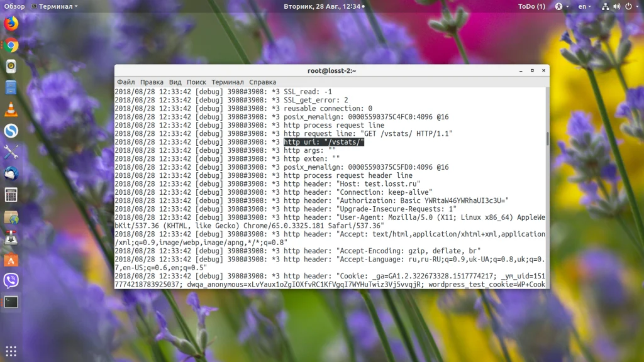Open the Справка menu
Screen dimensions: 644x362
pos(262,82)
